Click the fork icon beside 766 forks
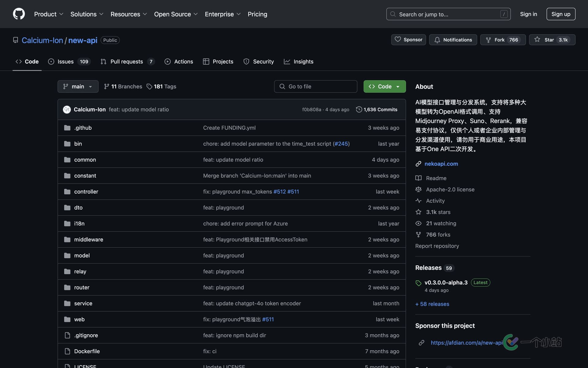This screenshot has width=588, height=368. [418, 235]
